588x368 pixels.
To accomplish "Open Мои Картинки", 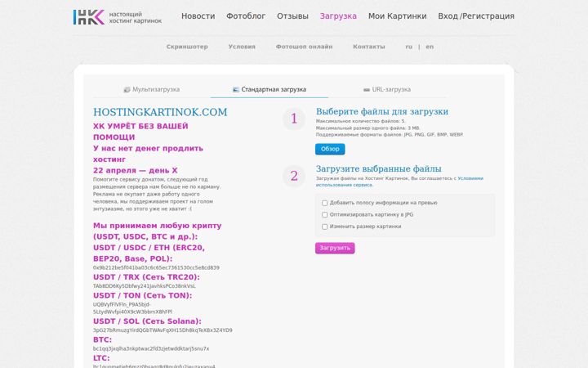I will click(x=397, y=16).
